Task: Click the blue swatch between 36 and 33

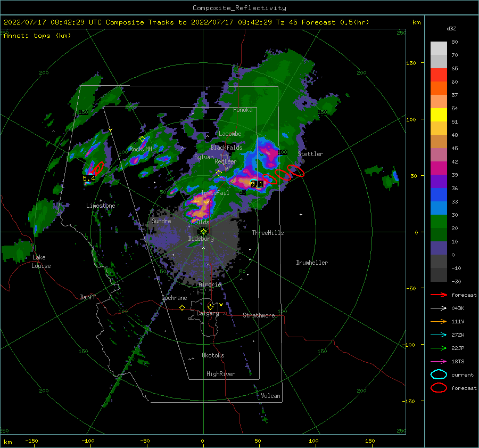Action: pos(439,195)
